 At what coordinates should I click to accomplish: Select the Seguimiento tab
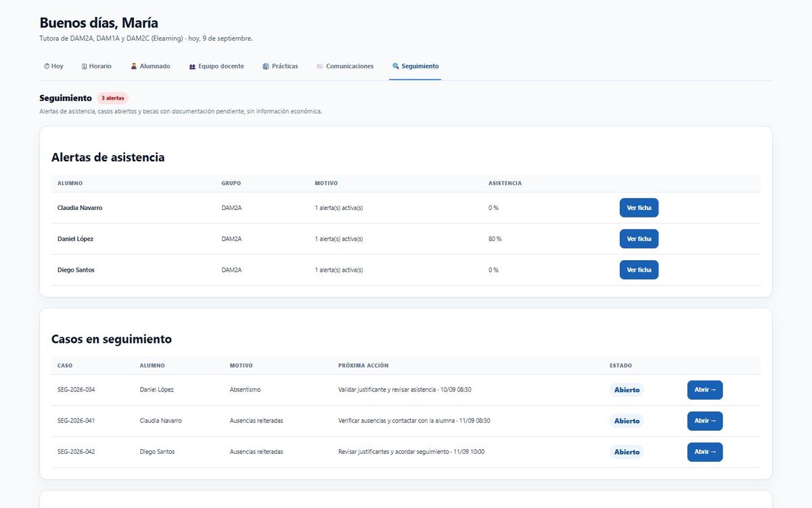click(x=415, y=66)
